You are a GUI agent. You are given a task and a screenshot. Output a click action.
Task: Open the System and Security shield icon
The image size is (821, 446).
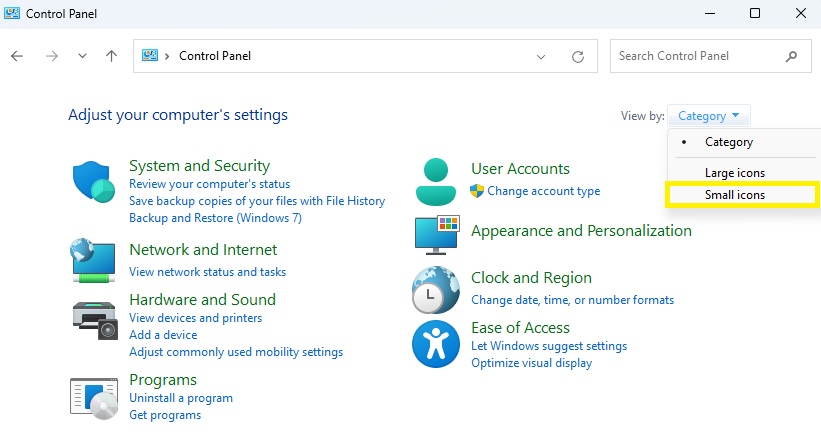click(x=94, y=182)
